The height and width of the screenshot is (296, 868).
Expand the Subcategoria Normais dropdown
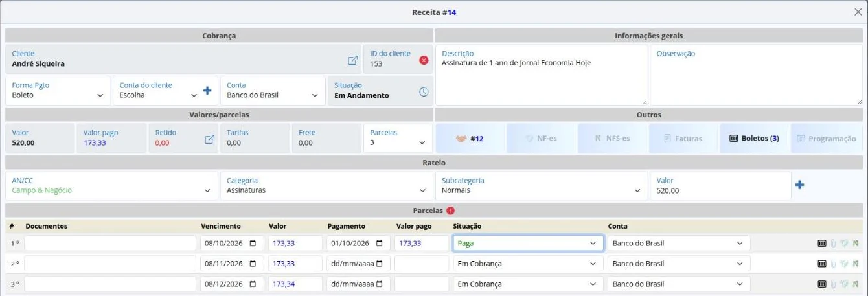(x=541, y=186)
